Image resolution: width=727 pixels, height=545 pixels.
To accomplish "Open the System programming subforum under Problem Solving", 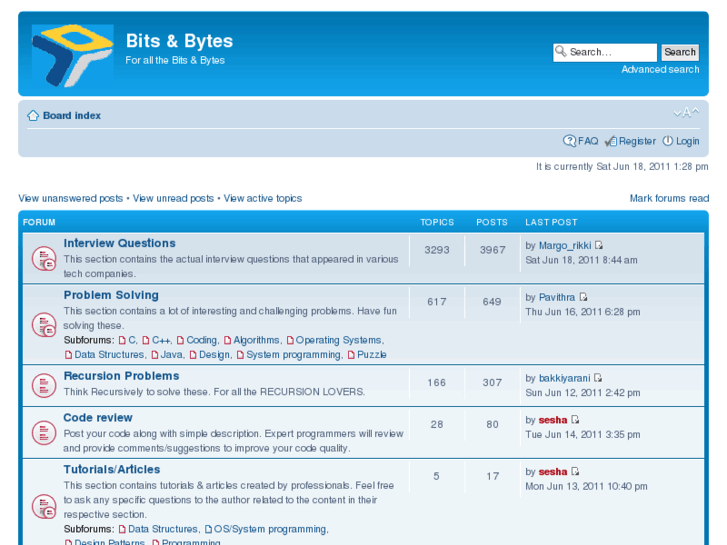I will click(293, 355).
